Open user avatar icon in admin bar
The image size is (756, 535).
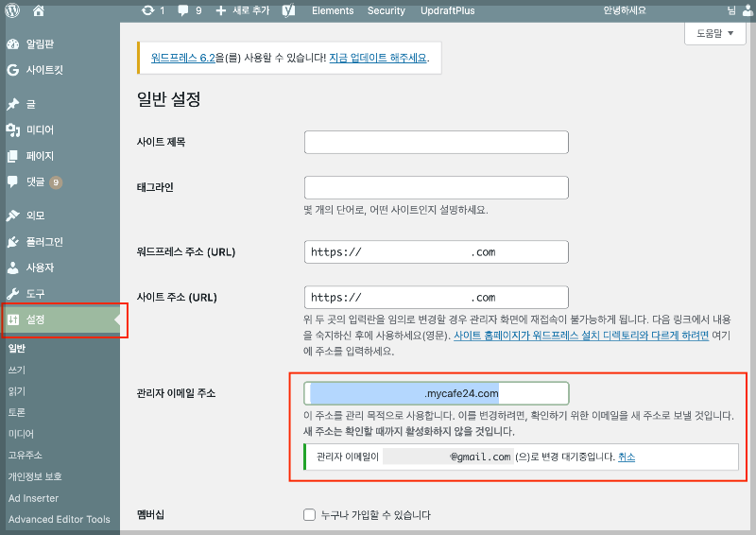[x=747, y=10]
